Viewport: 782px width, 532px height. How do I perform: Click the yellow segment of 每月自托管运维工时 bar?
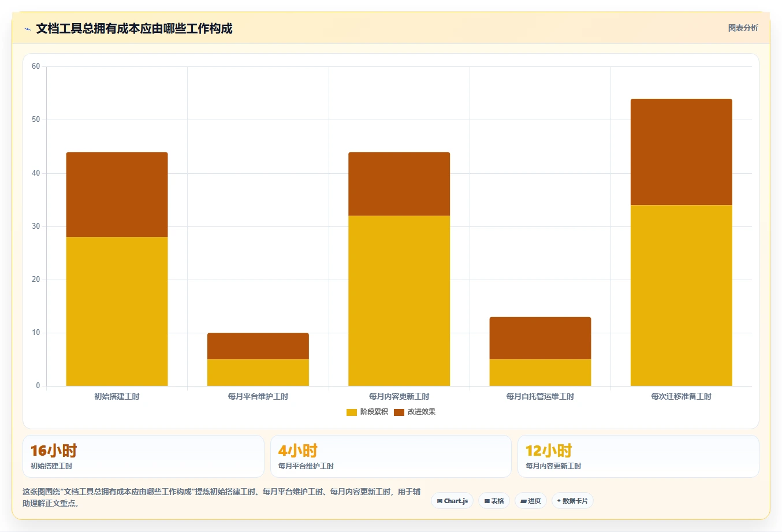point(540,373)
